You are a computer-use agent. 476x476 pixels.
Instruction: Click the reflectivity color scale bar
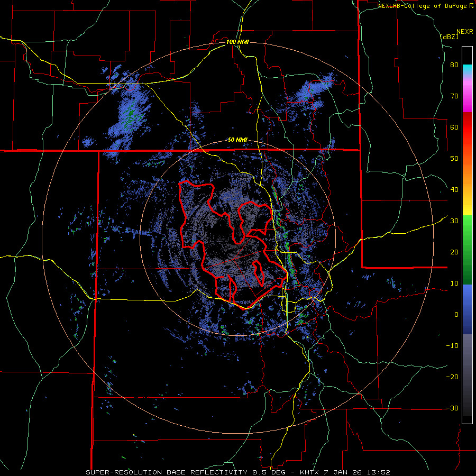pyautogui.click(x=467, y=235)
